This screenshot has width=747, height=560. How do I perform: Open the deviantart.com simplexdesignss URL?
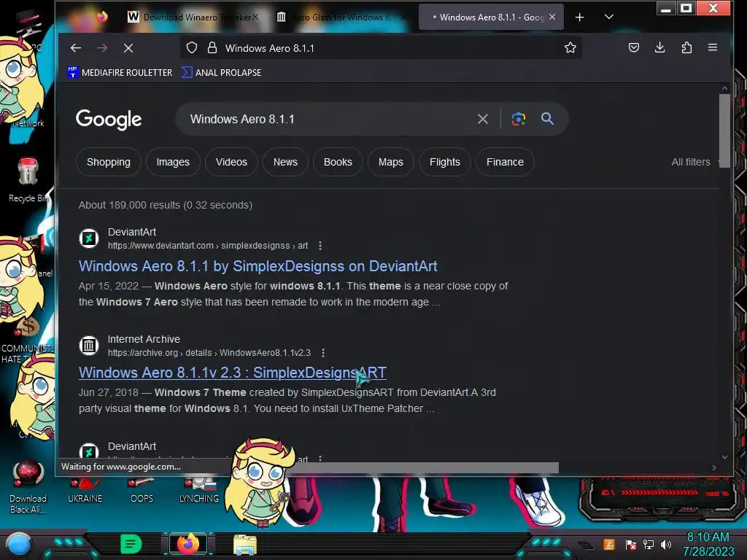[x=208, y=246]
